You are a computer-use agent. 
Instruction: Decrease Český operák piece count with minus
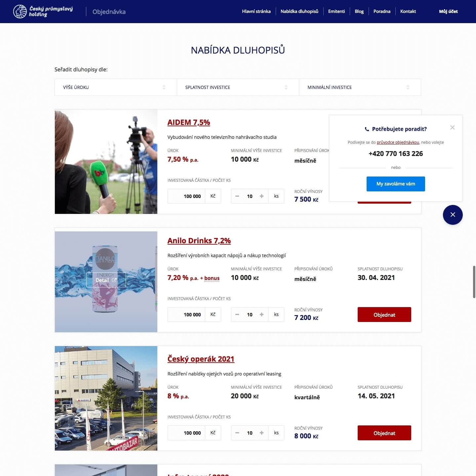tap(237, 433)
